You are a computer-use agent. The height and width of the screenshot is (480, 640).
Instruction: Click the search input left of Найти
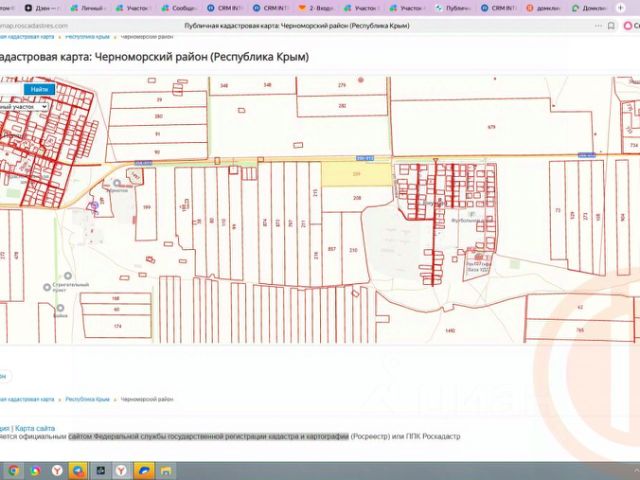tap(11, 89)
